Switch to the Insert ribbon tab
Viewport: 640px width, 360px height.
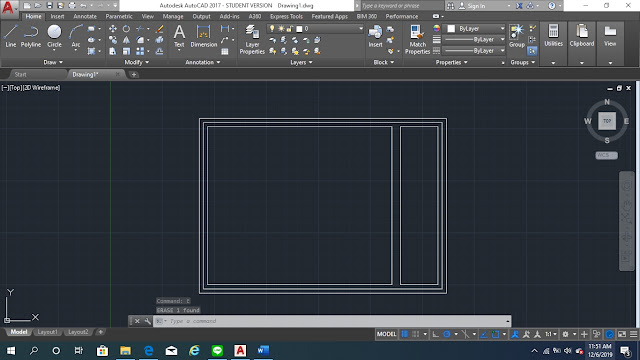coord(57,16)
